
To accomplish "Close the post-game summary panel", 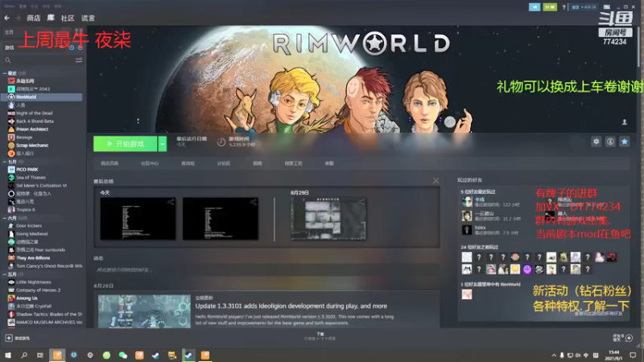I will coord(436,181).
